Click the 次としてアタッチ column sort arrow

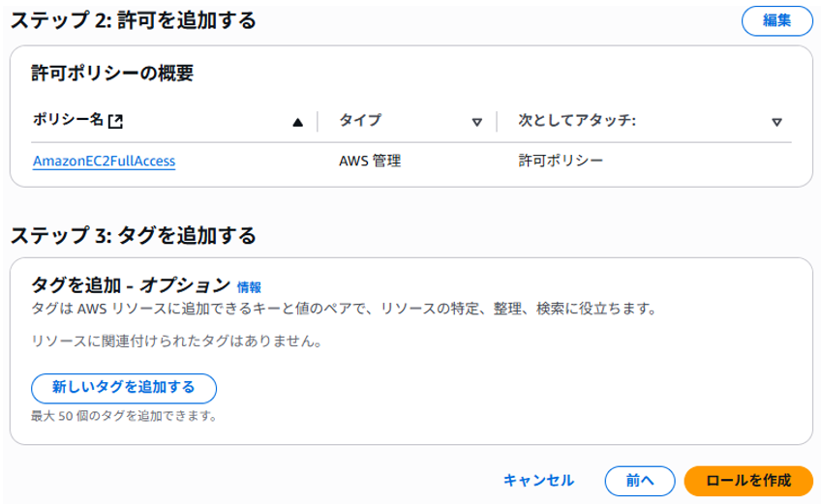tap(776, 122)
